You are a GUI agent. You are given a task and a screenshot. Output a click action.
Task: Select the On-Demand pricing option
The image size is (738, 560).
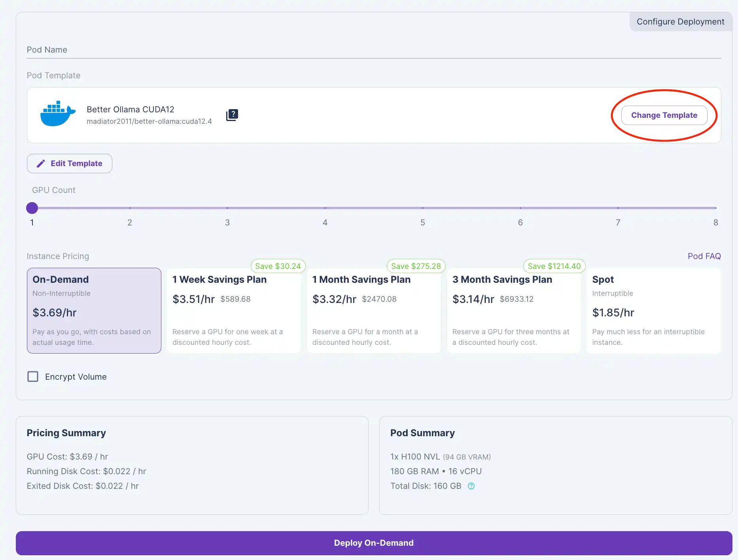[94, 310]
